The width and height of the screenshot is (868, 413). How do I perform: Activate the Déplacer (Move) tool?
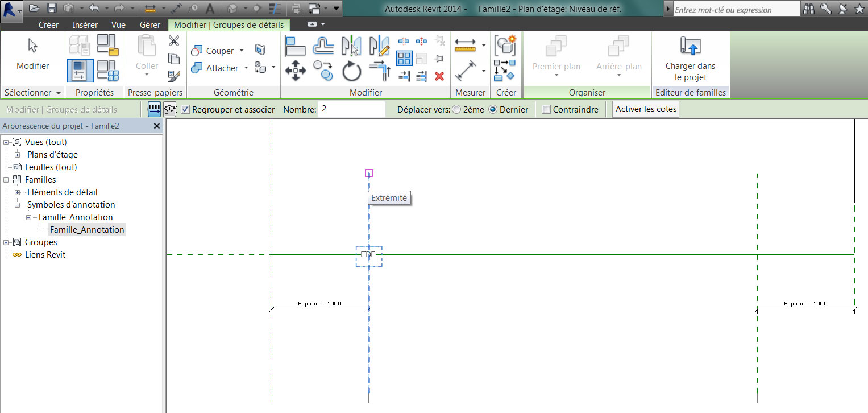pyautogui.click(x=296, y=71)
